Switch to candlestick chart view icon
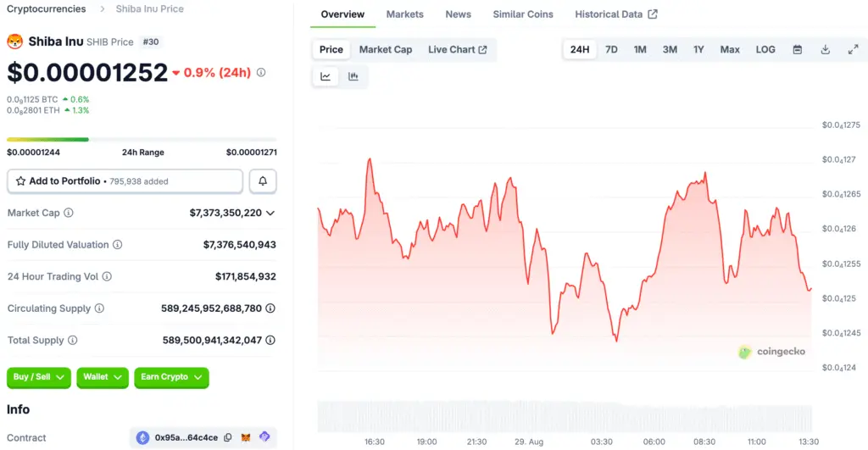The image size is (868, 450). (353, 76)
